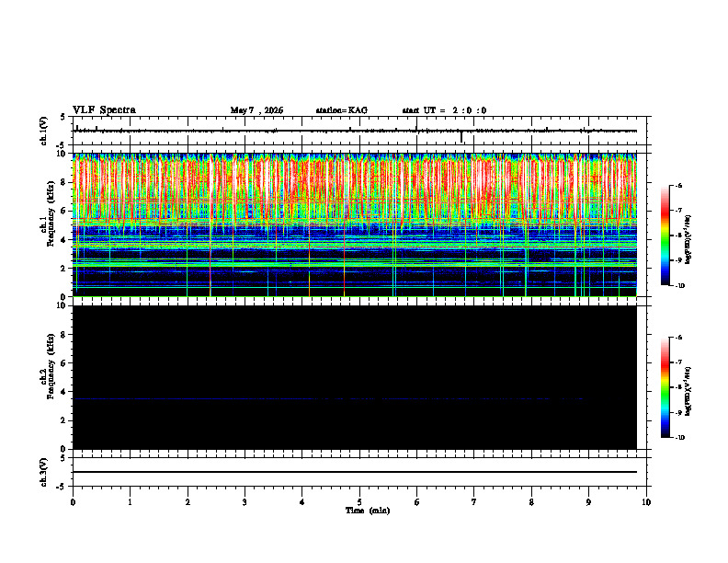Click the 9 minute tick on time axis

[x=588, y=502]
